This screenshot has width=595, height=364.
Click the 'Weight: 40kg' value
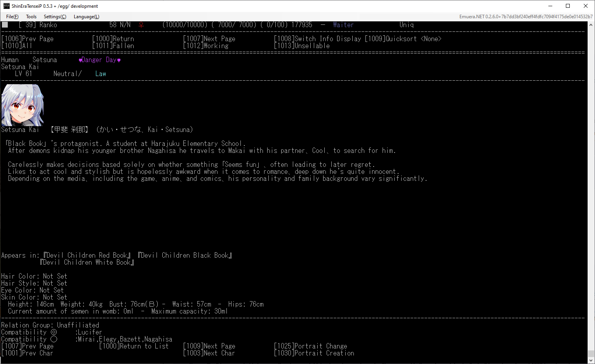coord(82,304)
